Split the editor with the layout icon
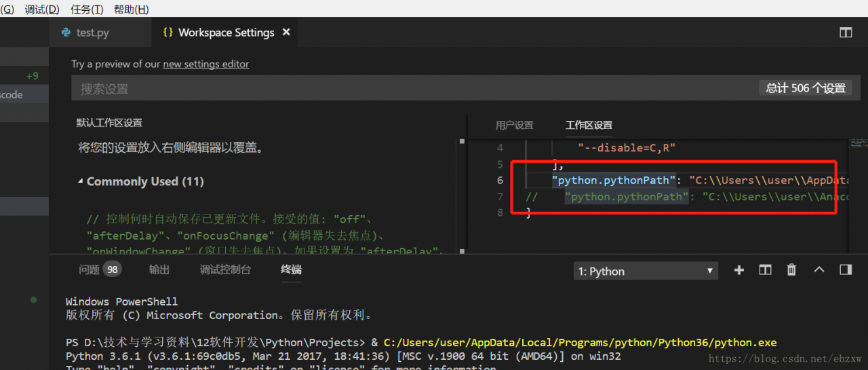The width and height of the screenshot is (868, 370). tap(845, 33)
